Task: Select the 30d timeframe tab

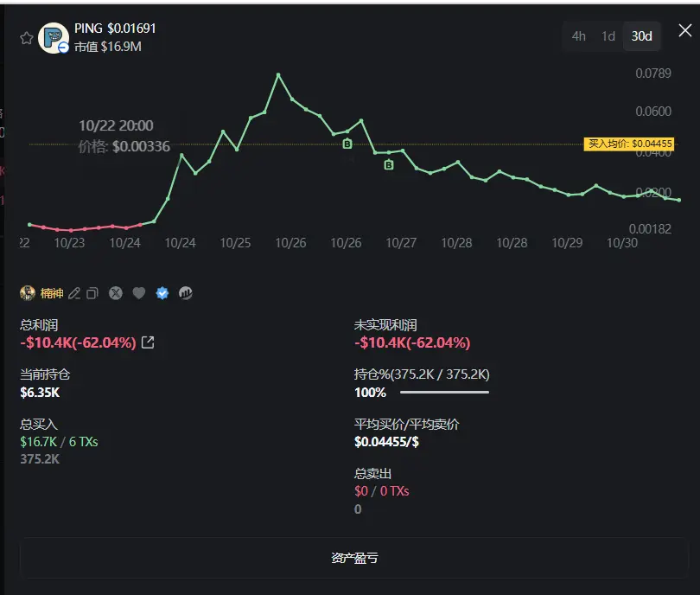Action: click(x=641, y=36)
